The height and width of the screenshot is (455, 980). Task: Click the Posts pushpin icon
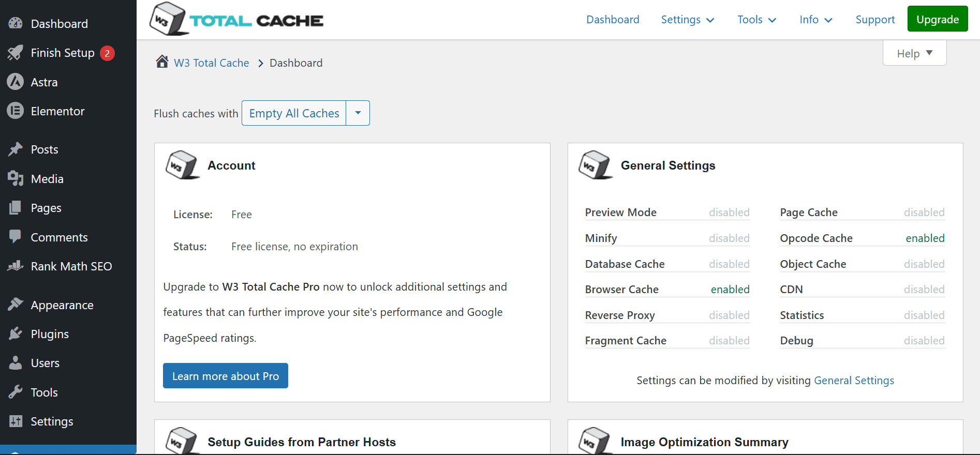coord(16,149)
